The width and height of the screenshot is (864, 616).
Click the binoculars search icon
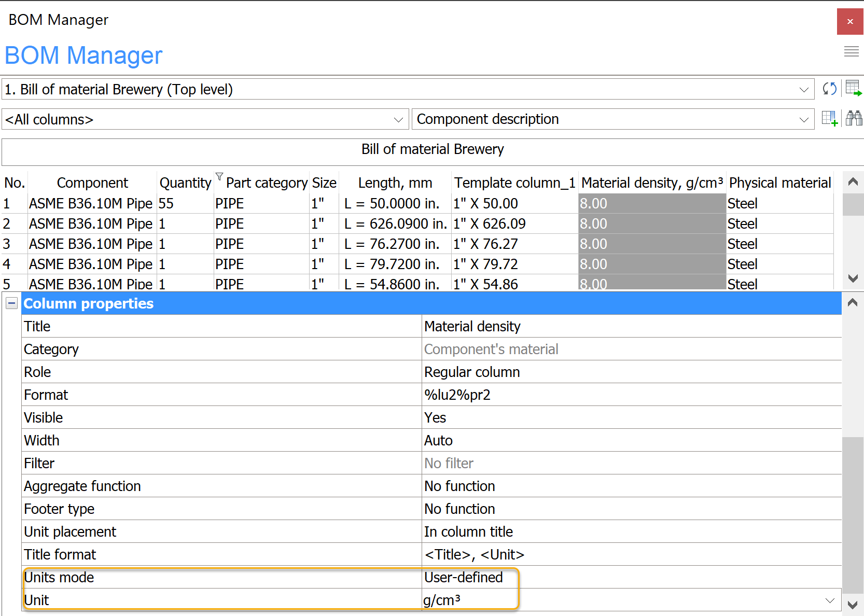[854, 119]
